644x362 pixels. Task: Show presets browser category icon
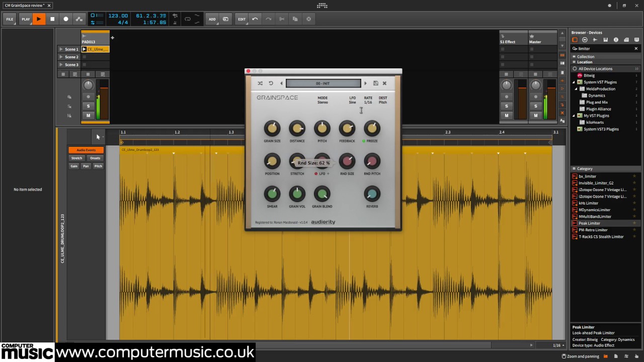pyautogui.click(x=585, y=40)
